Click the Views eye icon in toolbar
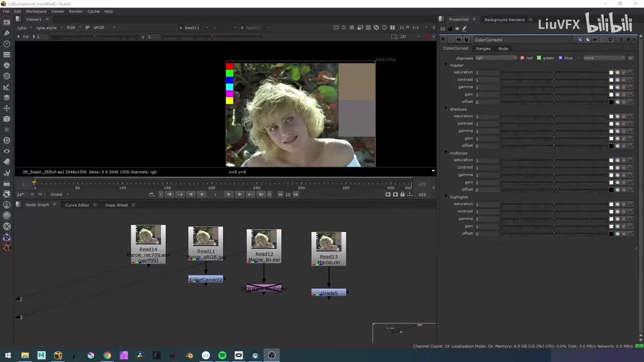Image resolution: width=644 pixels, height=362 pixels. coord(7,151)
